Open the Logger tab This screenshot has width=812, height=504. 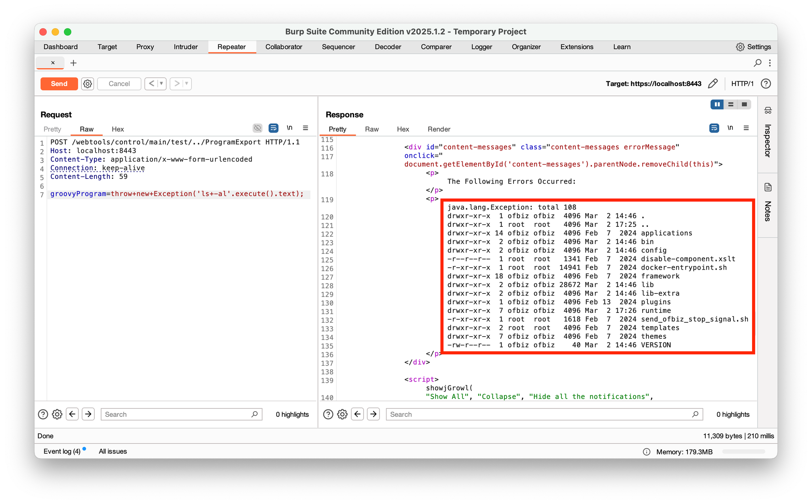tap(482, 47)
